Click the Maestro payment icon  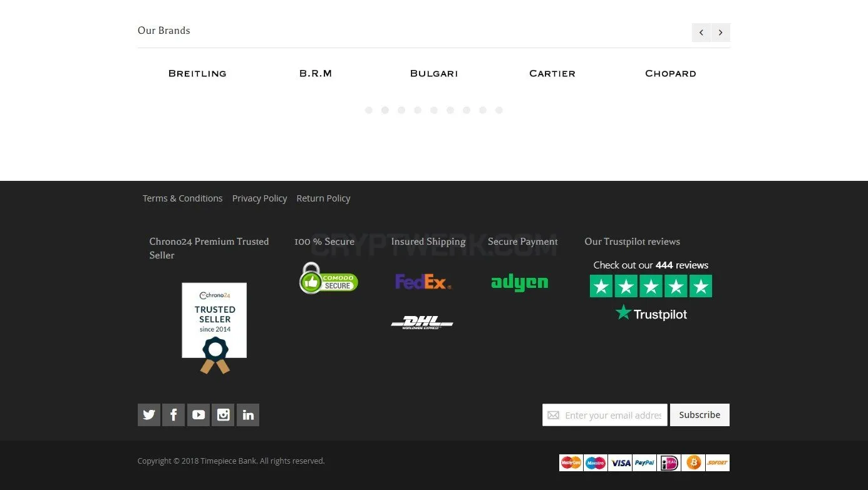pyautogui.click(x=596, y=462)
